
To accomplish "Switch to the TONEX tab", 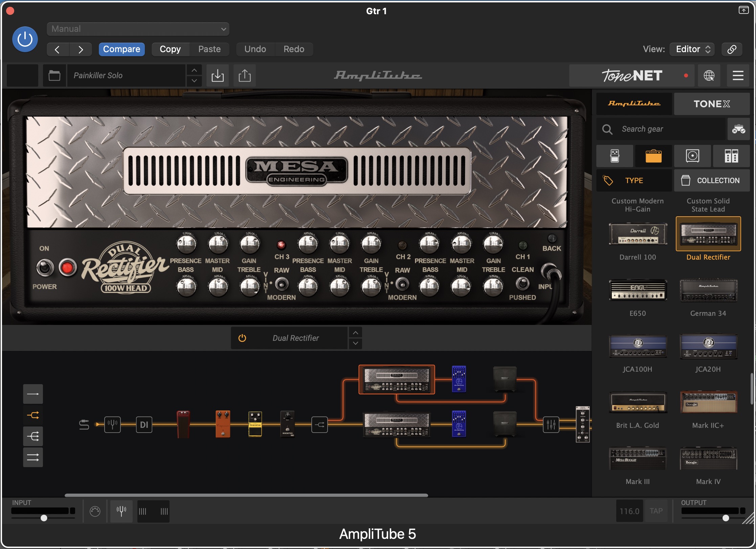I will click(x=712, y=104).
